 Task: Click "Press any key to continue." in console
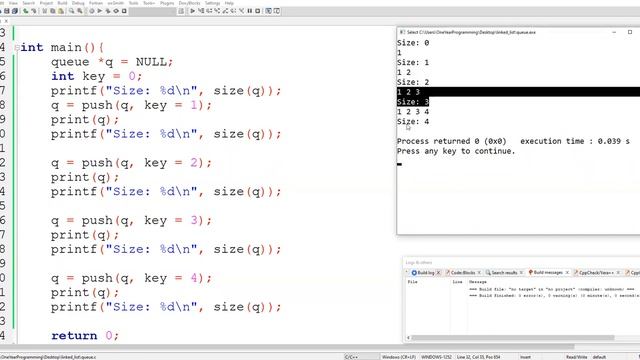(x=456, y=151)
